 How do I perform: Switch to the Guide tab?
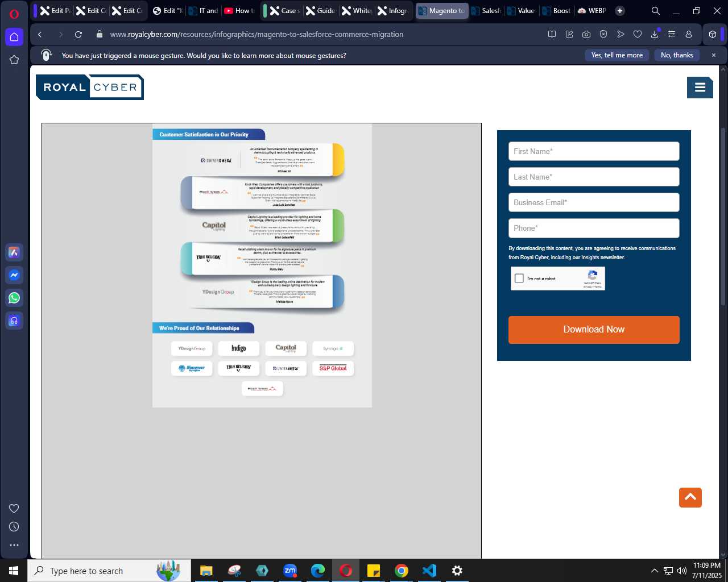pyautogui.click(x=321, y=11)
